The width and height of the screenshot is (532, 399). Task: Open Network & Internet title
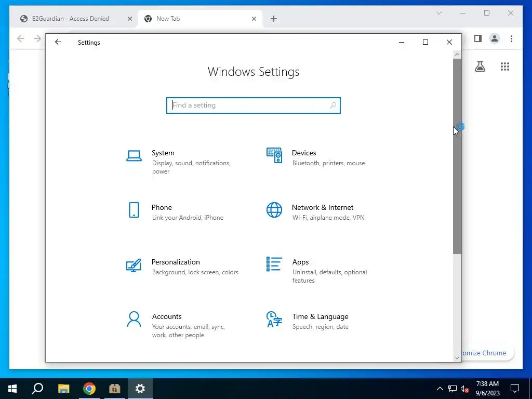(x=323, y=207)
